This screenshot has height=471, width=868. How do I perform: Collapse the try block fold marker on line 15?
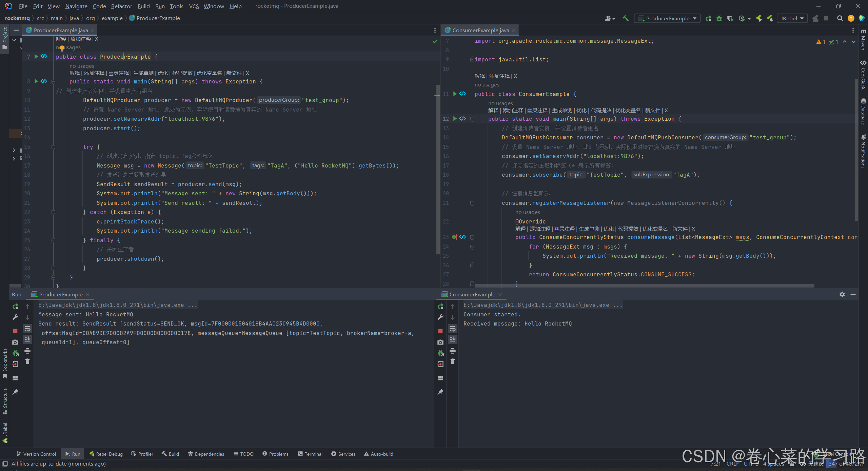[x=53, y=147]
